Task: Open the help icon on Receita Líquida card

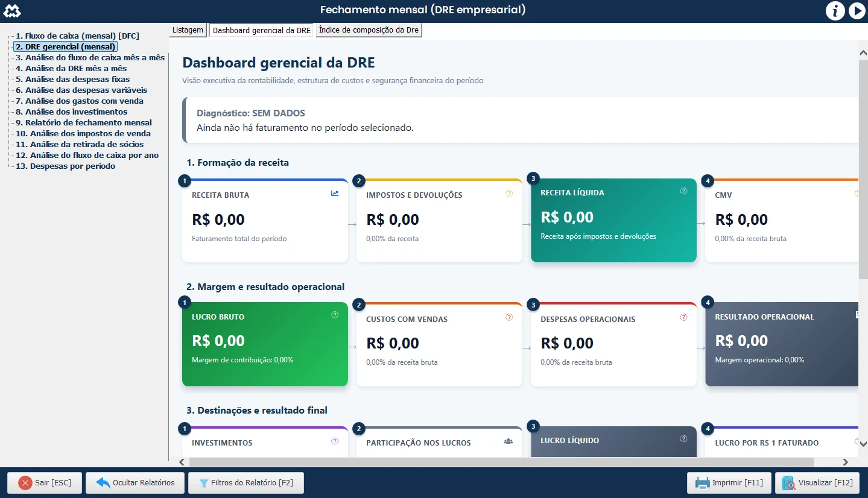Action: coord(683,191)
